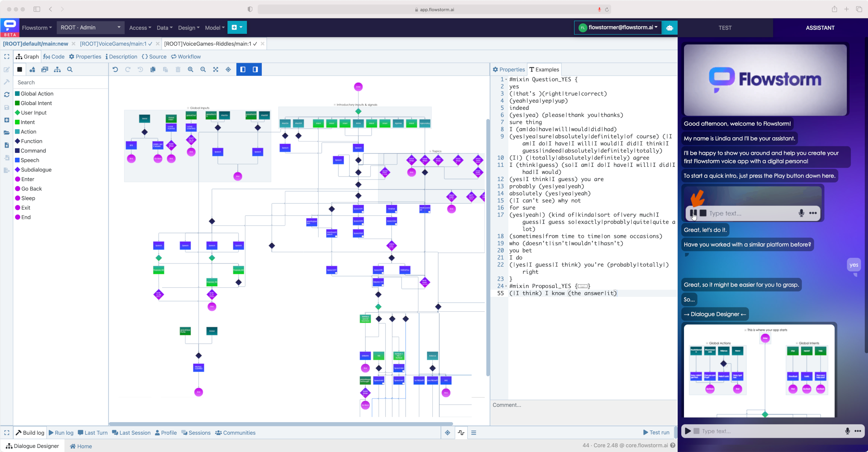
Task: Click the zoom out magnifier icon
Action: tap(203, 69)
